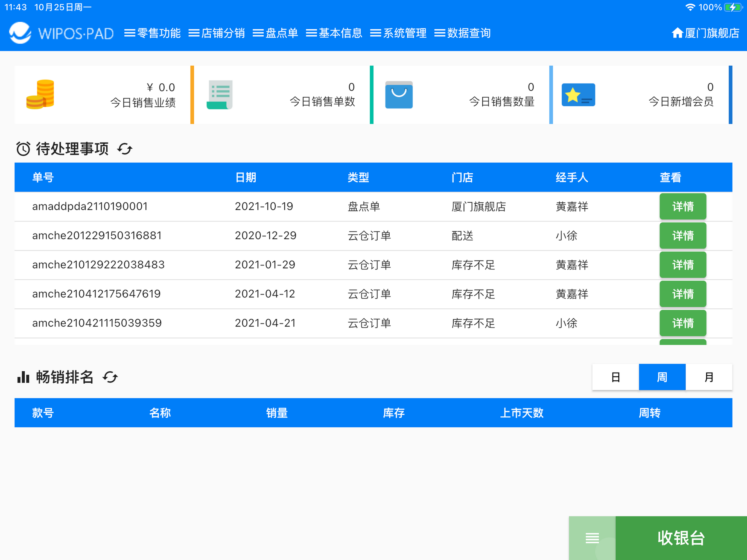Tap the gold coins sales performance icon
Viewport: 747px width, 560px height.
pyautogui.click(x=40, y=94)
